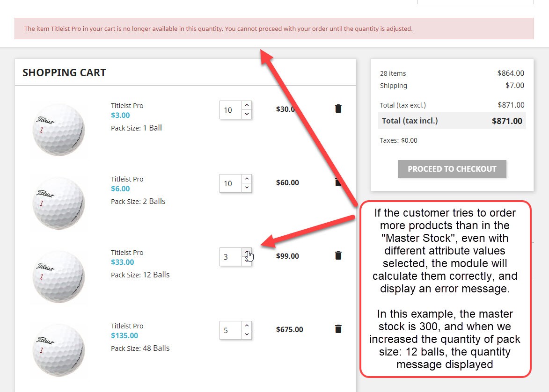Viewport: 549px width, 392px height.
Task: Select the $675.00 line total
Action: click(290, 330)
